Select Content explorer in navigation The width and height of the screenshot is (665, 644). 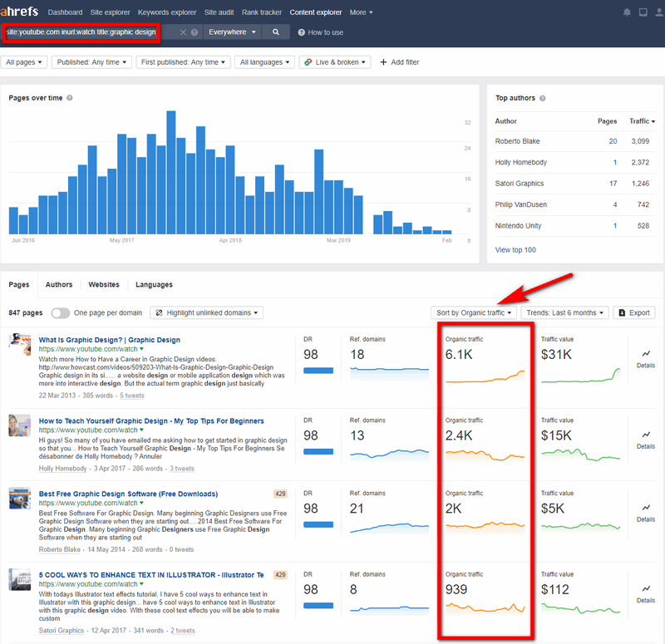tap(316, 12)
